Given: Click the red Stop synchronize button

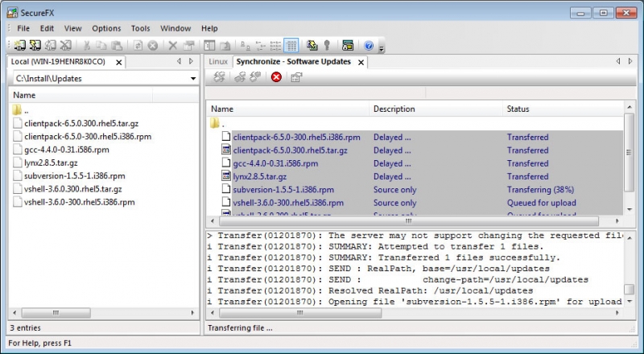Looking at the screenshot, I should [276, 76].
